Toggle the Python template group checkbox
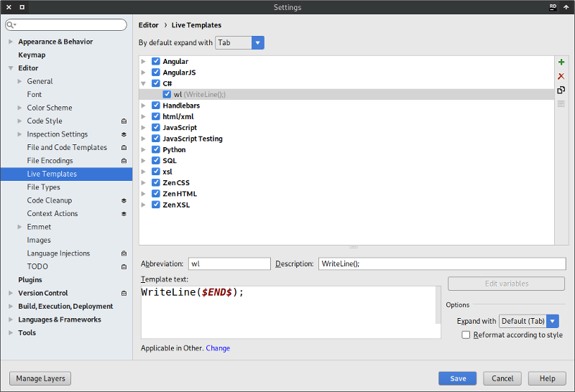The image size is (575, 392). click(x=156, y=150)
